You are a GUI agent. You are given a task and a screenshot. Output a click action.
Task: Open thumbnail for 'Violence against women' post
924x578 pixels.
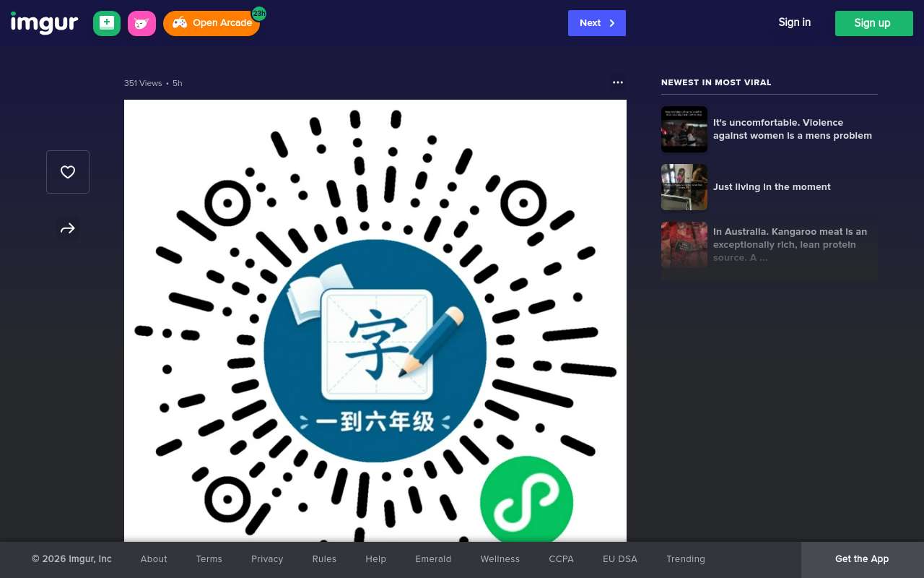[684, 129]
